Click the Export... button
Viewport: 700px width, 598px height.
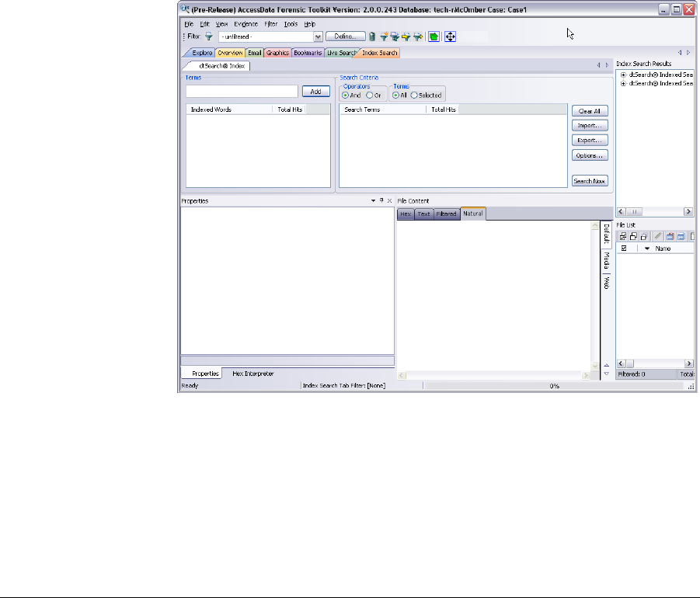coord(590,140)
